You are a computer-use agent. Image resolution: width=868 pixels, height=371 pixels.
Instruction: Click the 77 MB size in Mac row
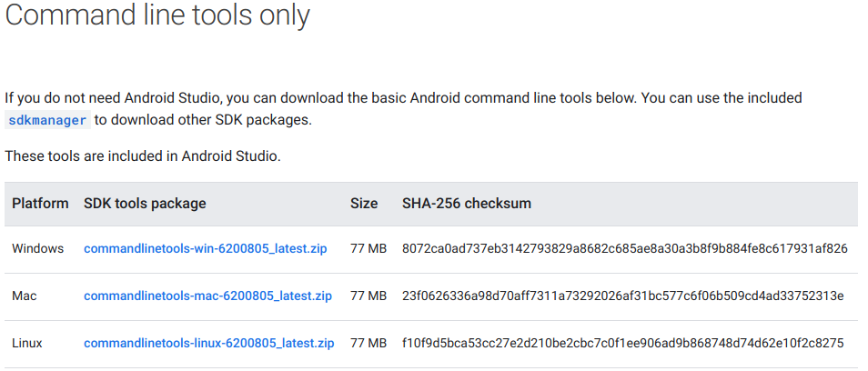[368, 296]
